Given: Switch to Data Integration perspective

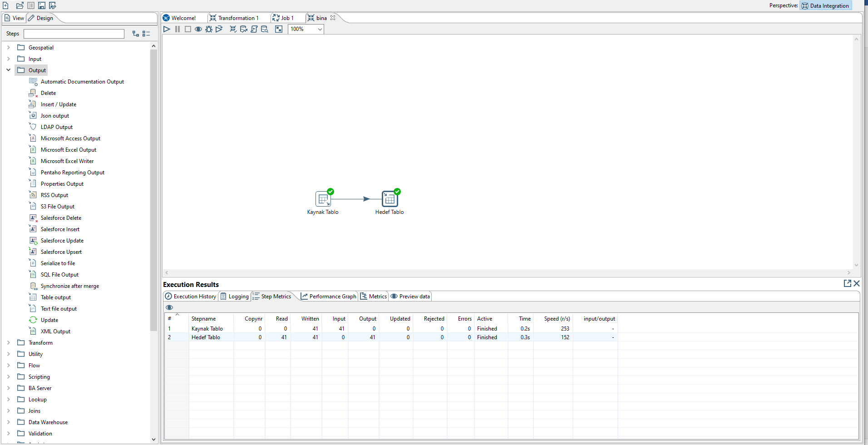Looking at the screenshot, I should tap(825, 5).
